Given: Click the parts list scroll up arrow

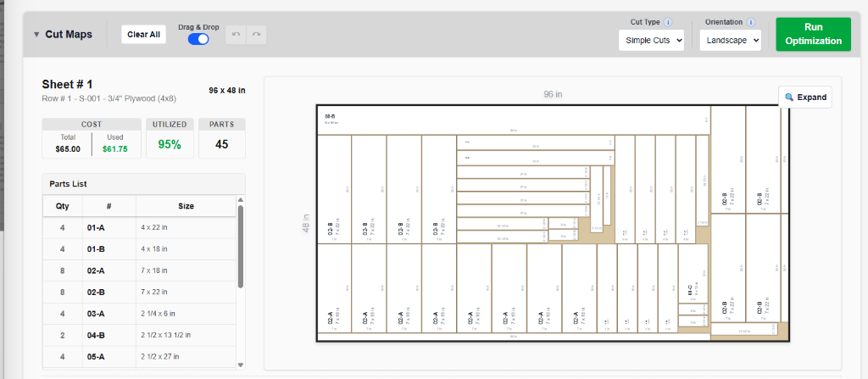Looking at the screenshot, I should 240,200.
